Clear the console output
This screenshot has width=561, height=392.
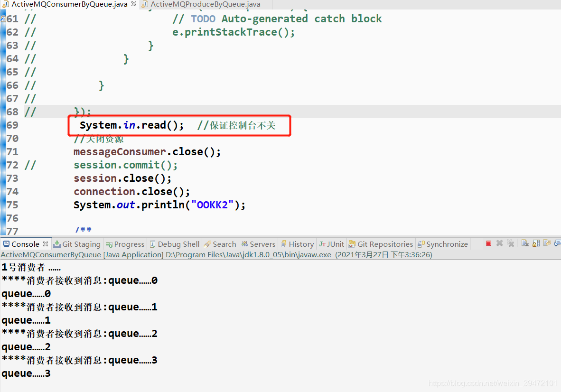click(x=525, y=243)
